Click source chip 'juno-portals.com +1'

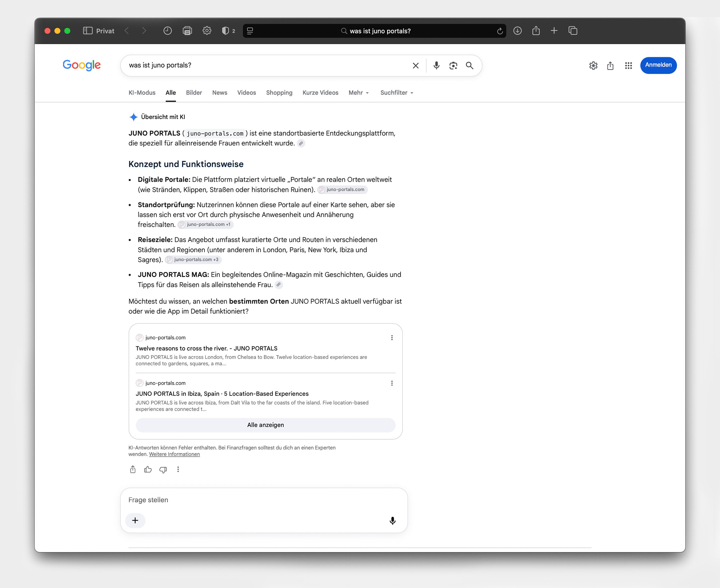pyautogui.click(x=206, y=224)
